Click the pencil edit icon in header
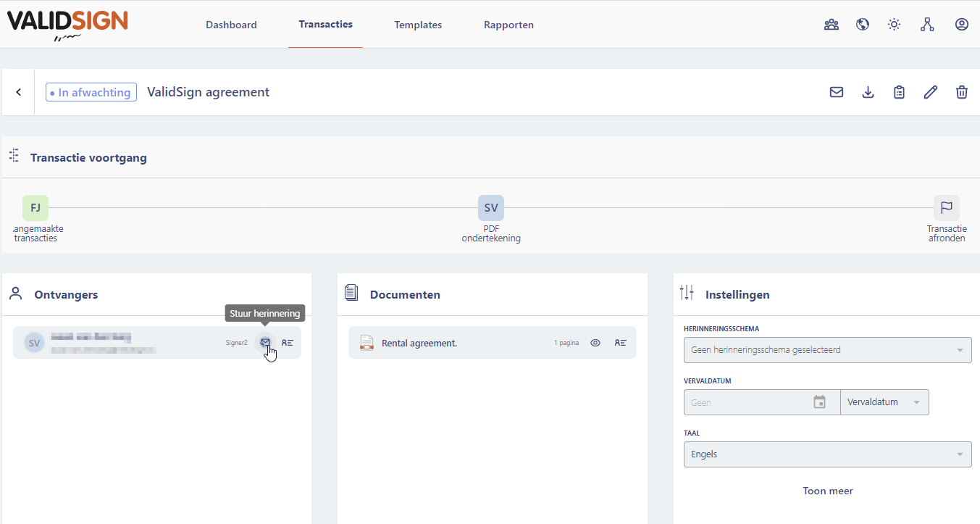Viewport: 980px width, 524px height. 930,92
